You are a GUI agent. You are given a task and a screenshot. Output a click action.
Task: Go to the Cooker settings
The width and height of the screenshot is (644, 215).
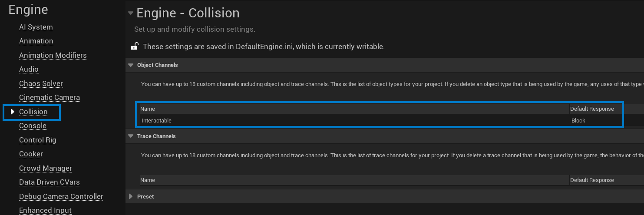(31, 154)
